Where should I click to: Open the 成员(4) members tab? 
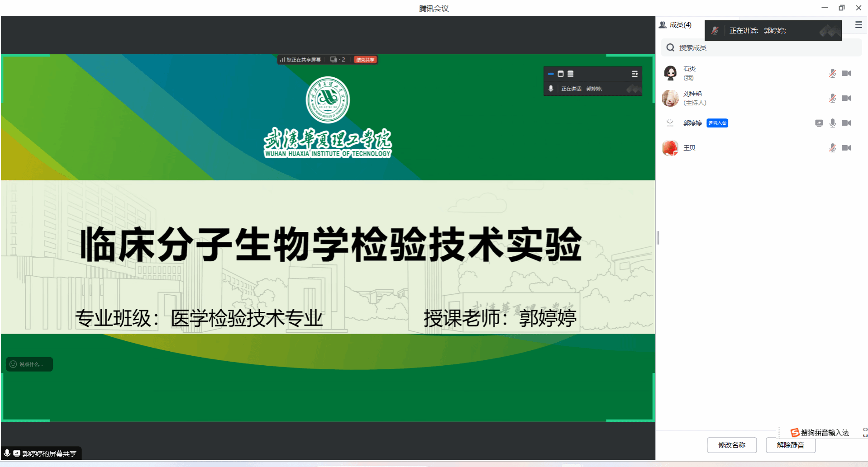(676, 25)
